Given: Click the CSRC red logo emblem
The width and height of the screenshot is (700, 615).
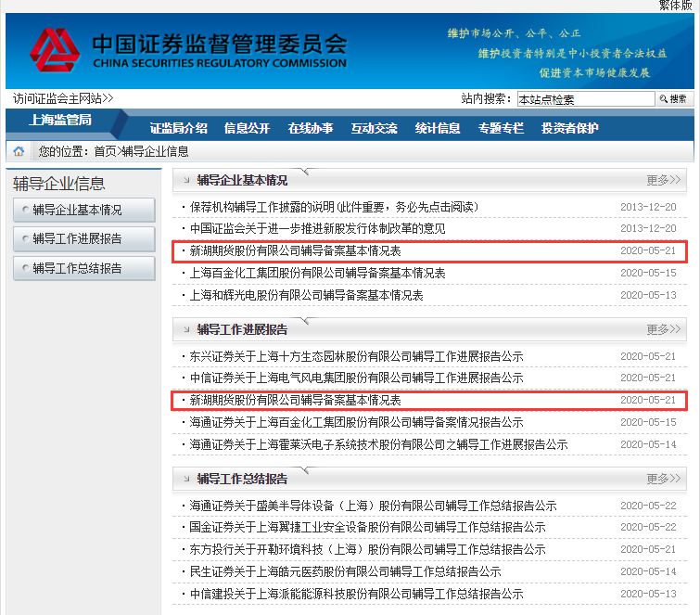Looking at the screenshot, I should [x=55, y=50].
